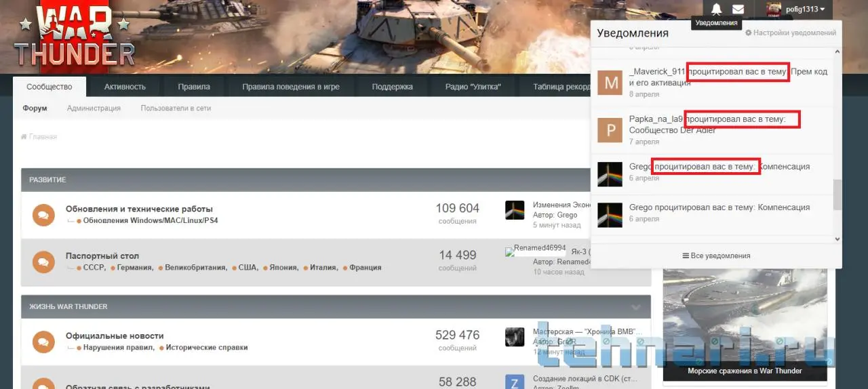This screenshot has width=868, height=389.
Task: Click the Обновления forum speech bubble icon
Action: pos(43,215)
